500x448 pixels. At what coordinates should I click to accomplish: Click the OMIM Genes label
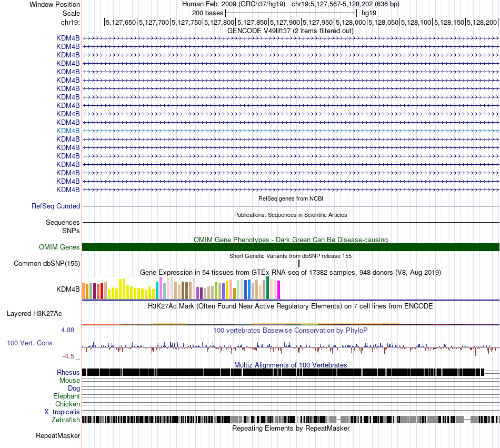59,247
